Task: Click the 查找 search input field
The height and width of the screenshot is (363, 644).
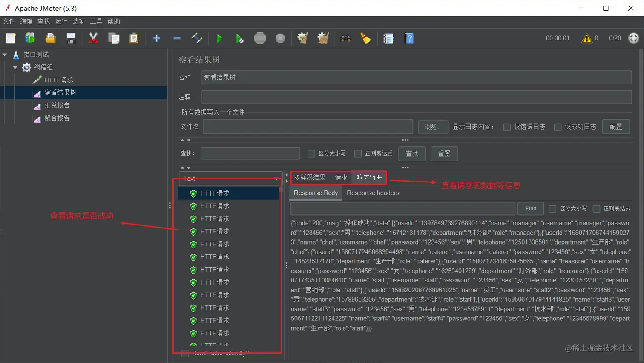Action: (x=250, y=153)
